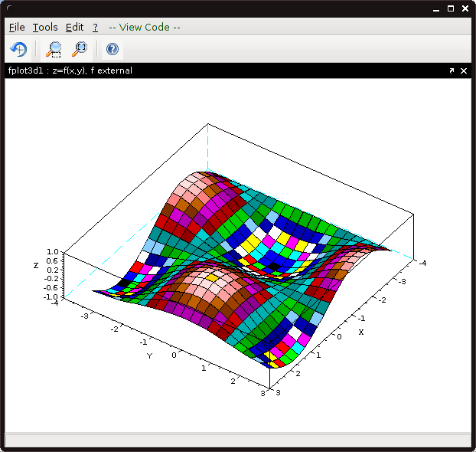The height and width of the screenshot is (452, 476).
Task: Select the 3D rotation tool icon
Action: click(x=18, y=50)
